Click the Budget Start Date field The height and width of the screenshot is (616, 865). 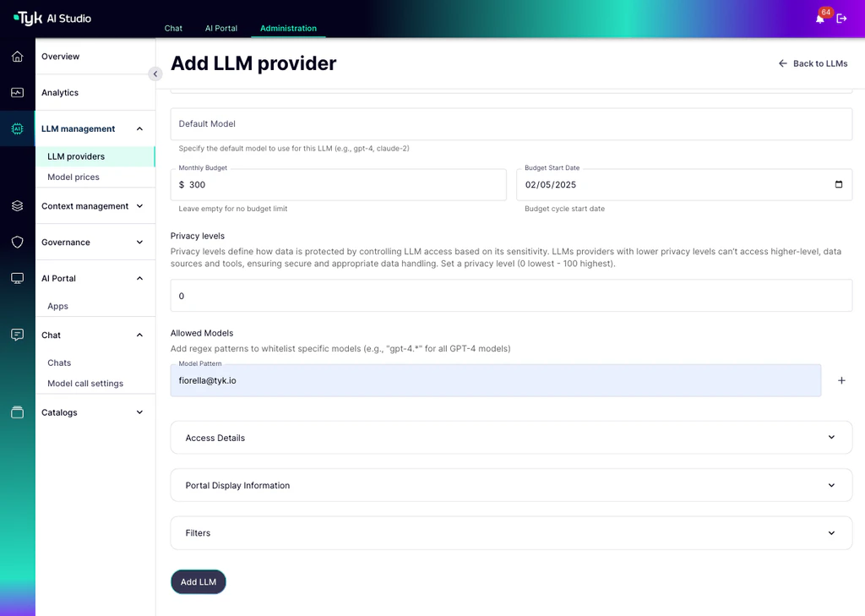tap(684, 184)
